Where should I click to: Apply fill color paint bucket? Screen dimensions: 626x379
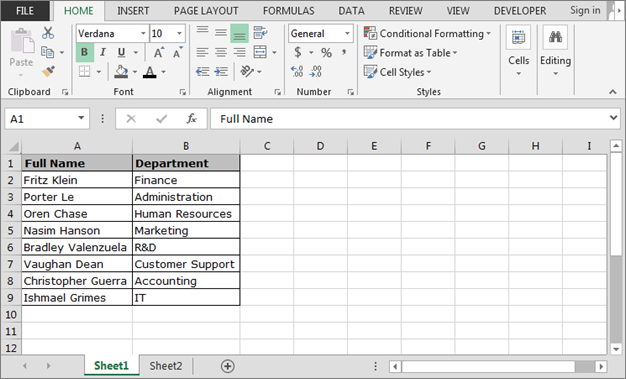click(121, 72)
